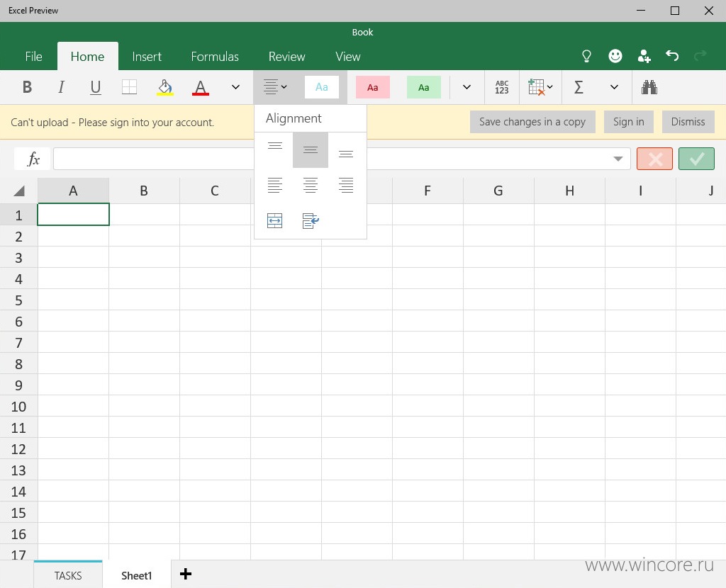The height and width of the screenshot is (588, 726).
Task: Open Find with the binoculars icon
Action: (x=649, y=87)
